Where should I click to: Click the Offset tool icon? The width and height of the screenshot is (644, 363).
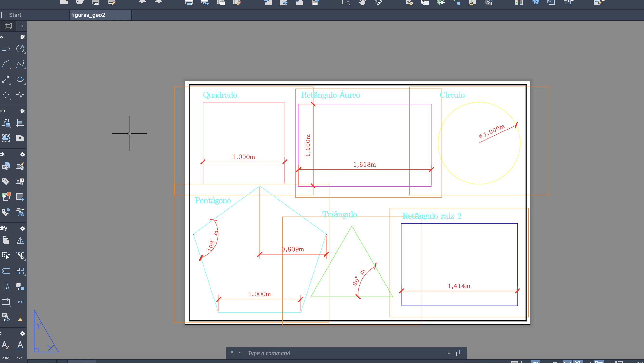pos(6,271)
